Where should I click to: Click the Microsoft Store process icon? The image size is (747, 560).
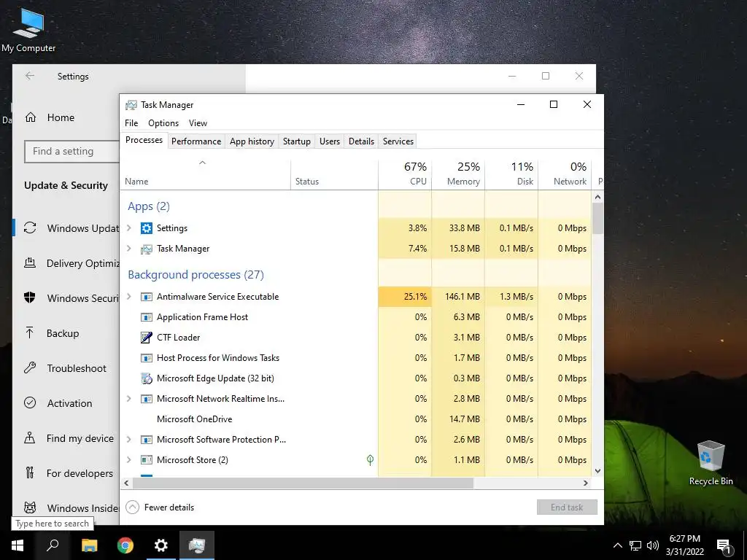click(146, 460)
